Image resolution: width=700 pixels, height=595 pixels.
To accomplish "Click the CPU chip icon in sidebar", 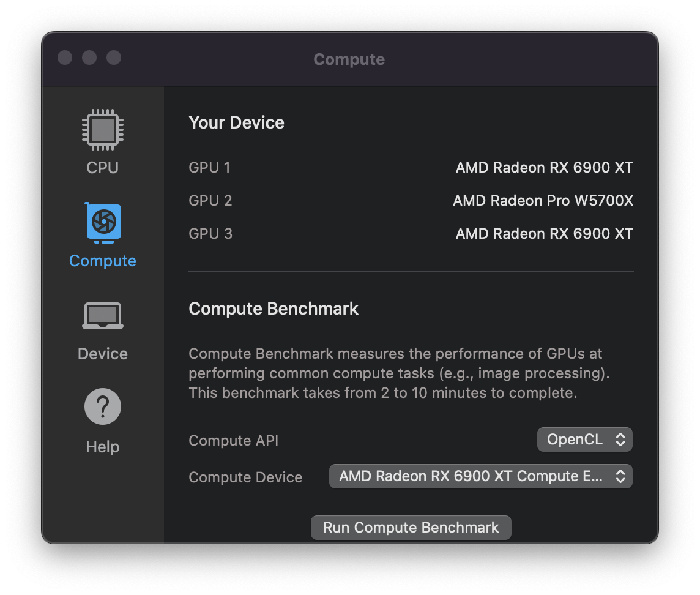I will point(103,129).
